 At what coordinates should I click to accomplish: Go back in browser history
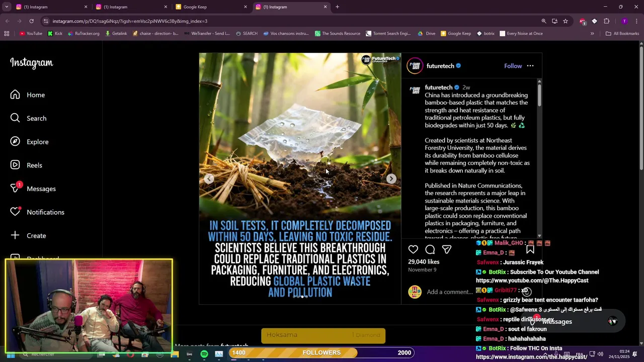(7, 21)
